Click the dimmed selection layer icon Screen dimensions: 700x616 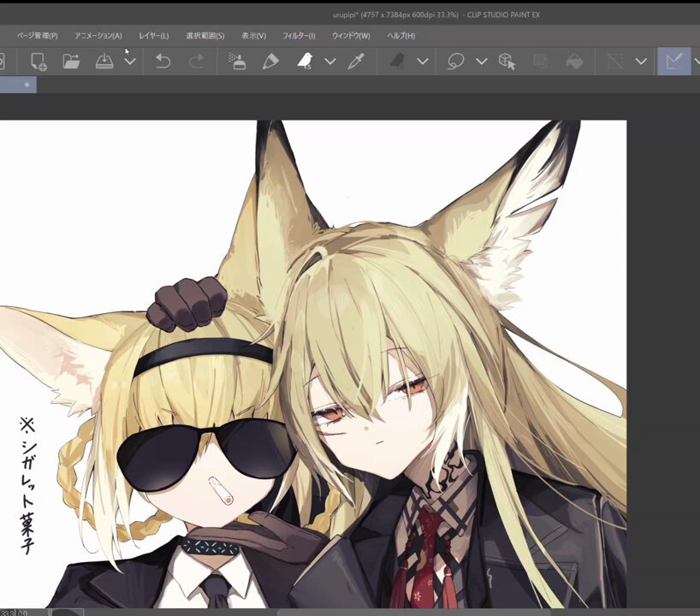click(540, 61)
